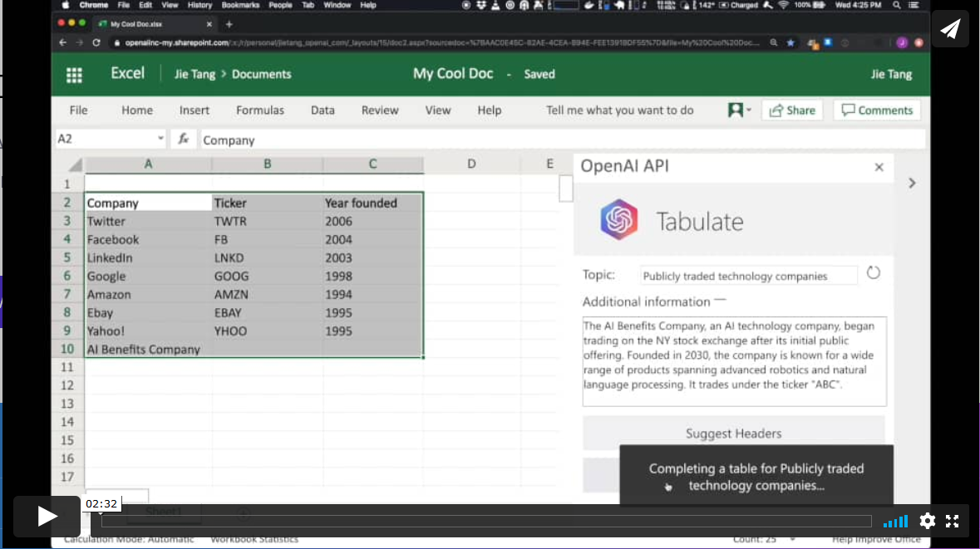Click the Additional information text area
The image size is (980, 549).
pos(734,361)
